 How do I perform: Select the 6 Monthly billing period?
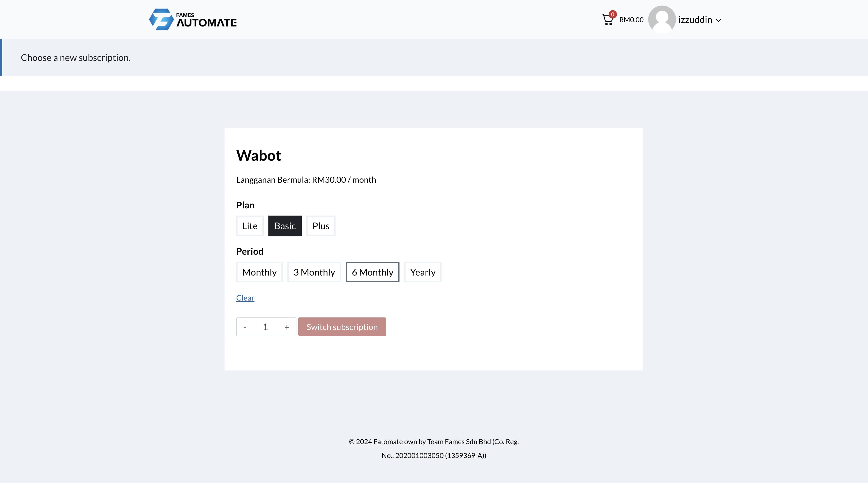(372, 272)
